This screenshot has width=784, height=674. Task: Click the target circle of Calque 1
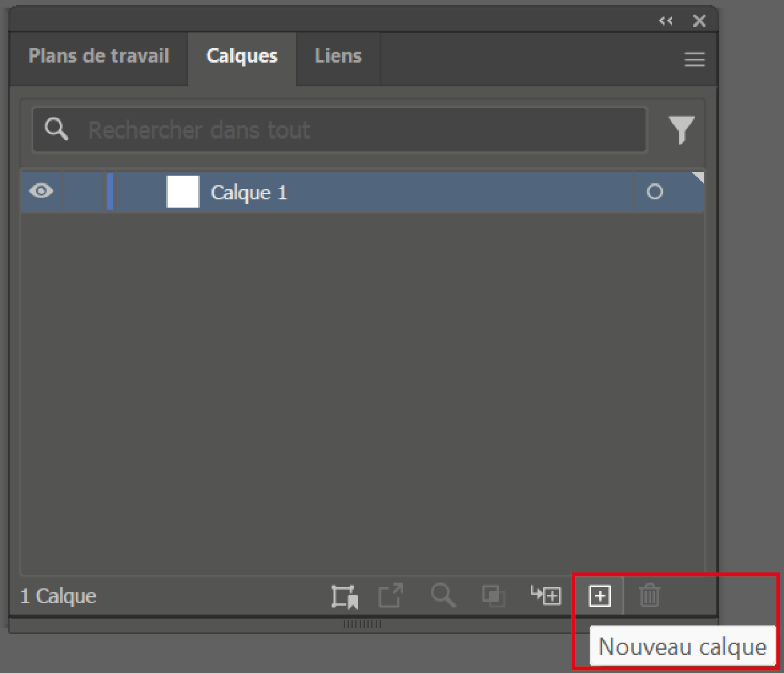654,192
